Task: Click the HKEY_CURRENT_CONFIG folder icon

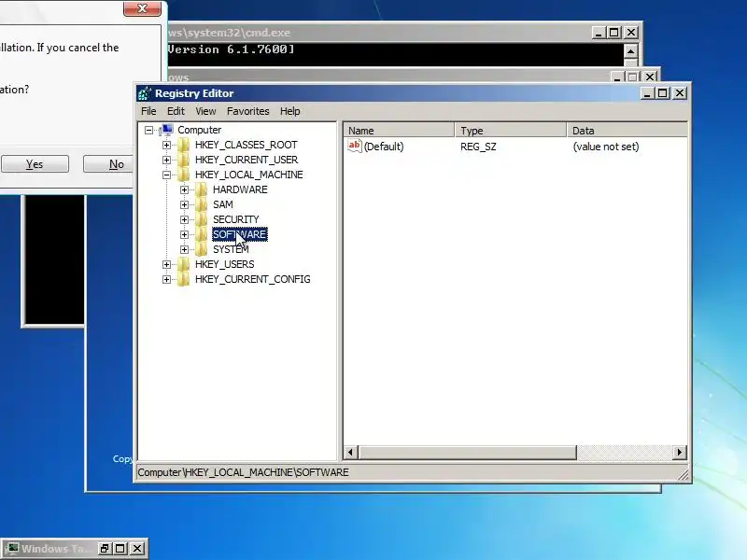Action: (183, 279)
